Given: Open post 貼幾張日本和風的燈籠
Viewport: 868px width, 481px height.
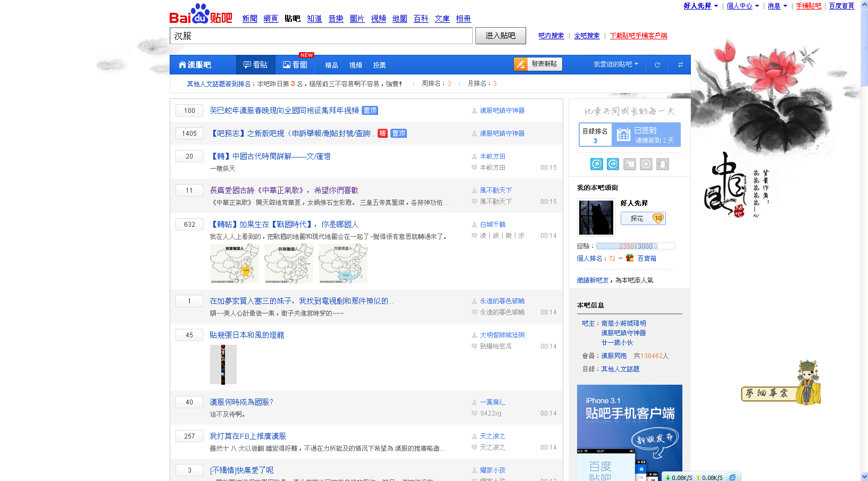Looking at the screenshot, I should pyautogui.click(x=247, y=335).
